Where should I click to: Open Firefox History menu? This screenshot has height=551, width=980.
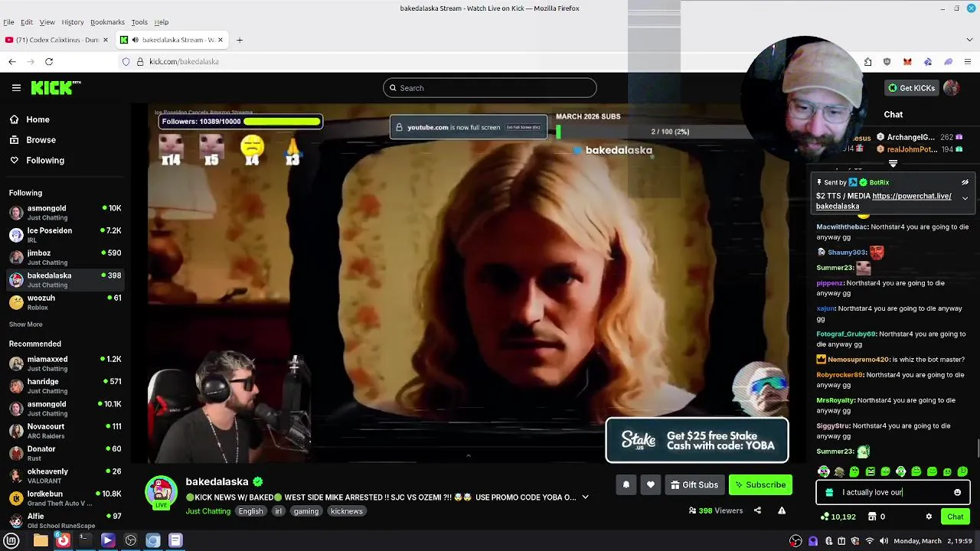tap(73, 22)
